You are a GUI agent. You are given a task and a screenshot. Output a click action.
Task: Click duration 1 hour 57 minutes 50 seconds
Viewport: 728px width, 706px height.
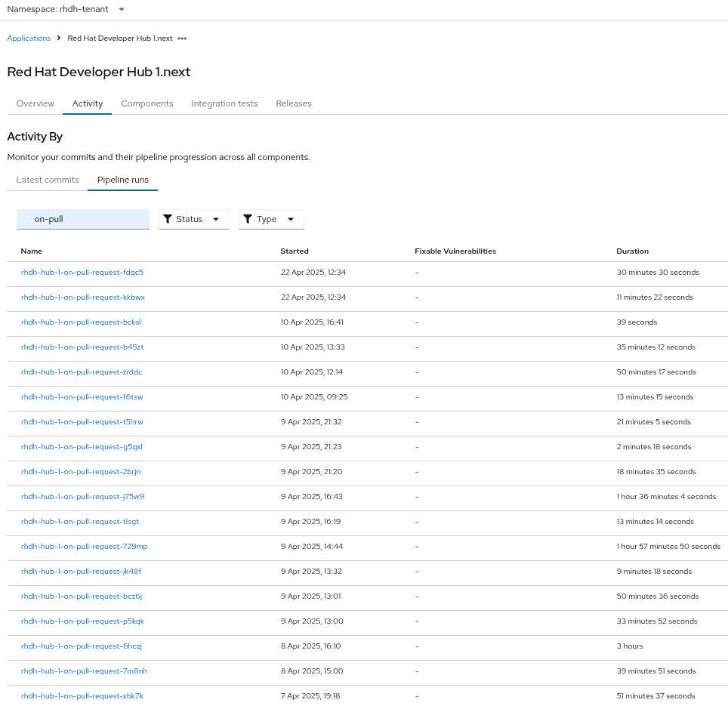pyautogui.click(x=668, y=547)
